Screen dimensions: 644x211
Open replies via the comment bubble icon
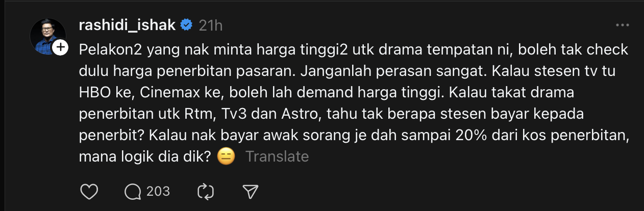(x=134, y=192)
